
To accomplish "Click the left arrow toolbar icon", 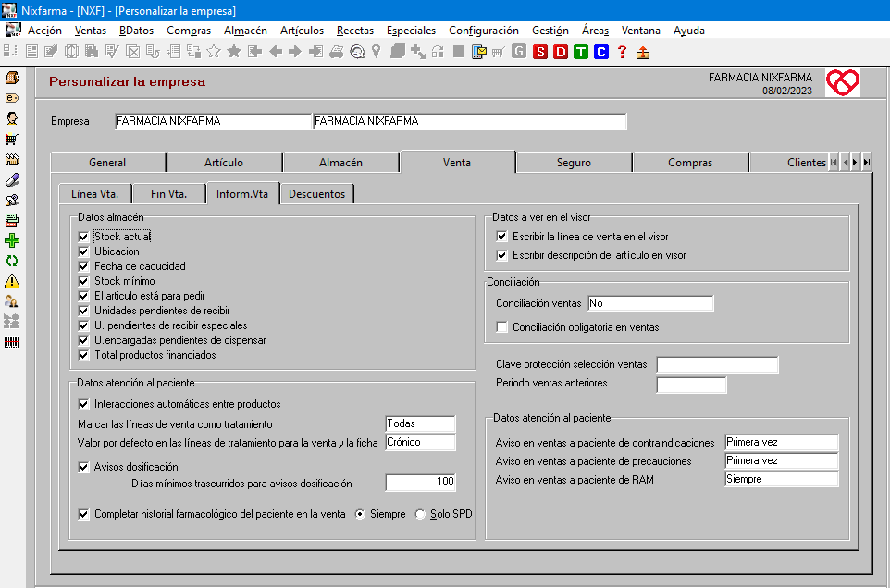I will 276,52.
